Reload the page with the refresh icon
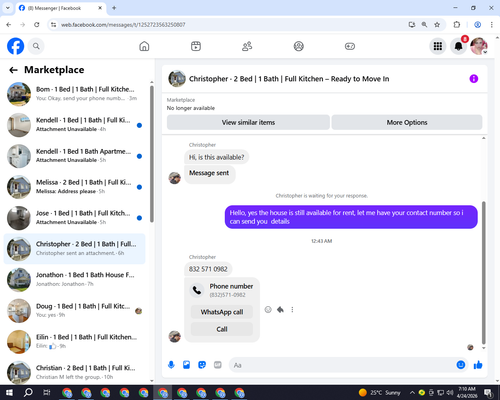This screenshot has width=500, height=400. [x=37, y=25]
